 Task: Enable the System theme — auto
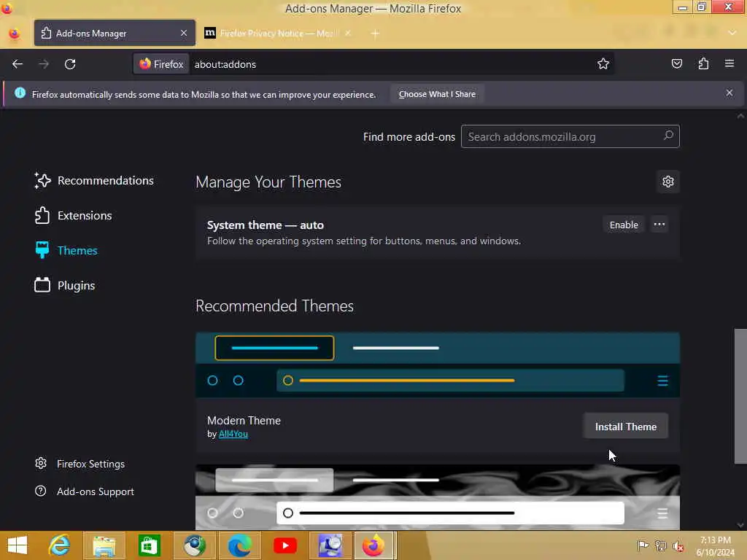click(624, 225)
